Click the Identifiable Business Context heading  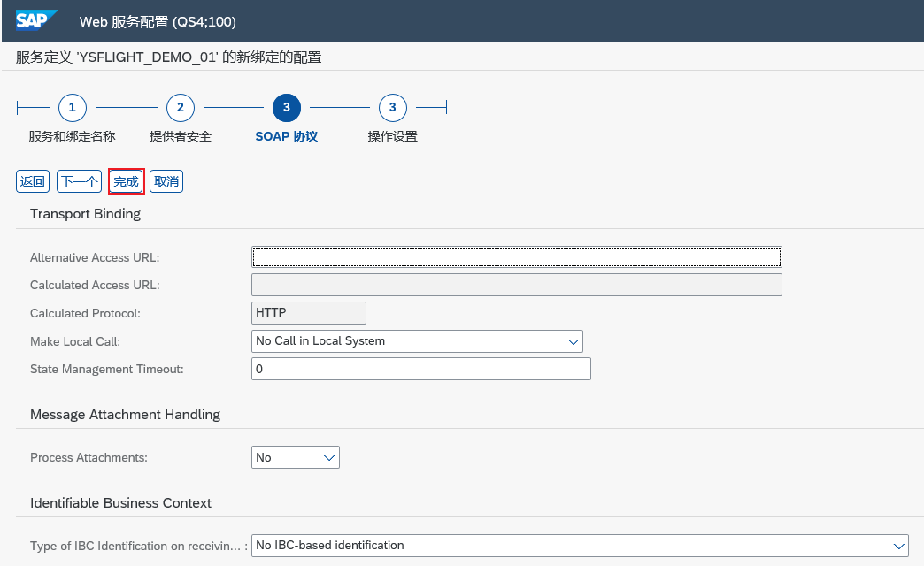pos(121,502)
